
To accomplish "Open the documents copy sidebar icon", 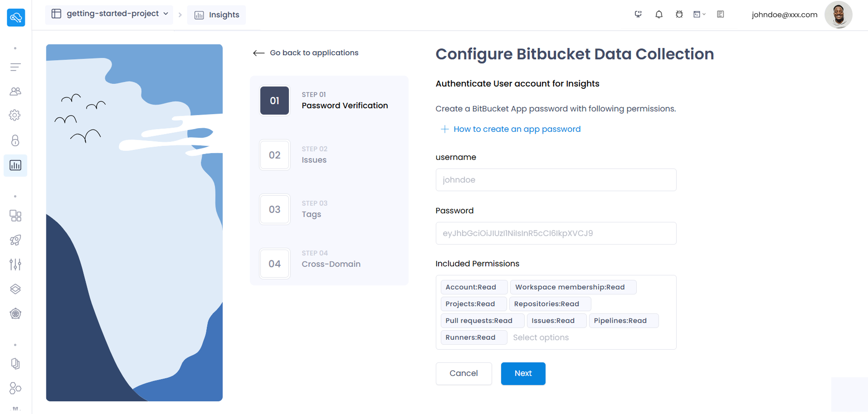I will (x=15, y=364).
